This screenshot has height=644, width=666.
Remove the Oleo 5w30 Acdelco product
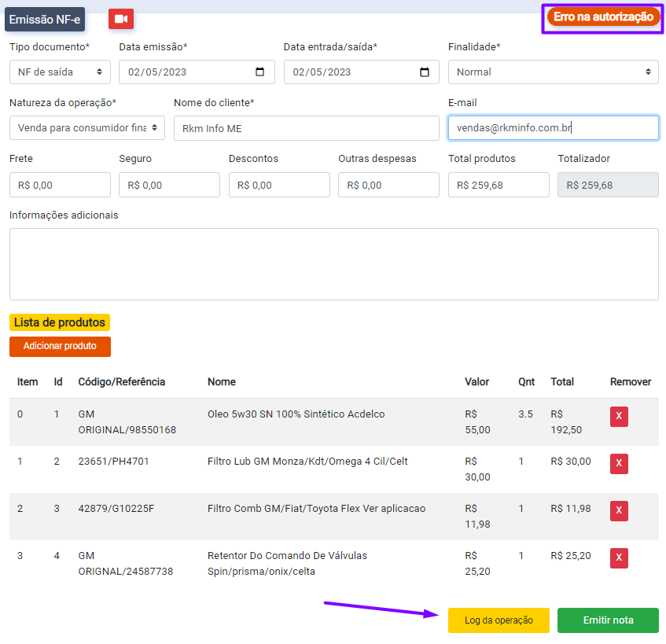tap(619, 417)
